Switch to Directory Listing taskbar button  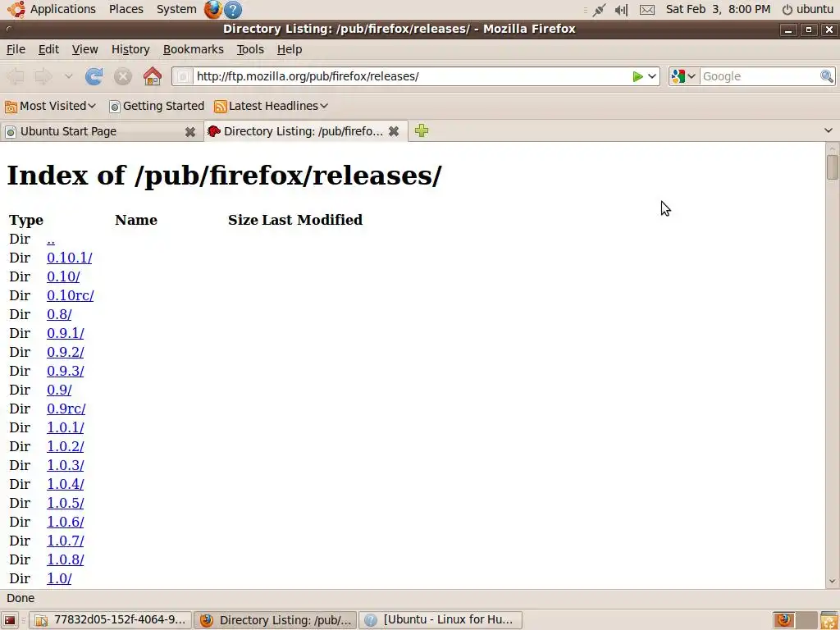click(276, 620)
